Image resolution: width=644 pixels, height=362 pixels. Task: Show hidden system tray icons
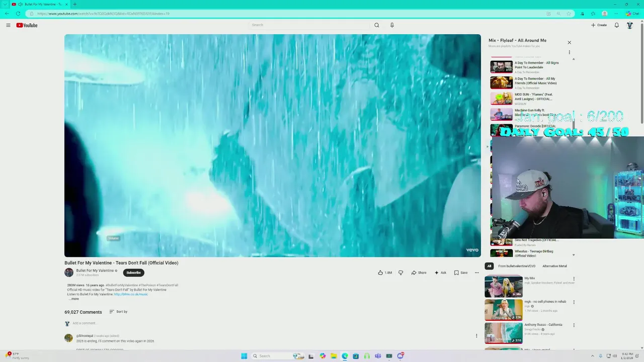coord(592,356)
